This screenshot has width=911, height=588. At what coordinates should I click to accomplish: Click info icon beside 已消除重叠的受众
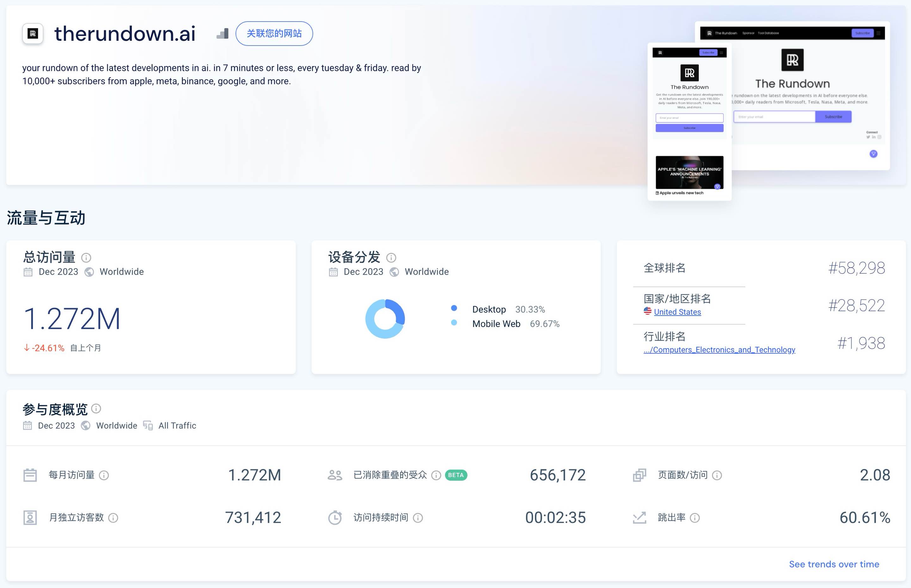437,475
